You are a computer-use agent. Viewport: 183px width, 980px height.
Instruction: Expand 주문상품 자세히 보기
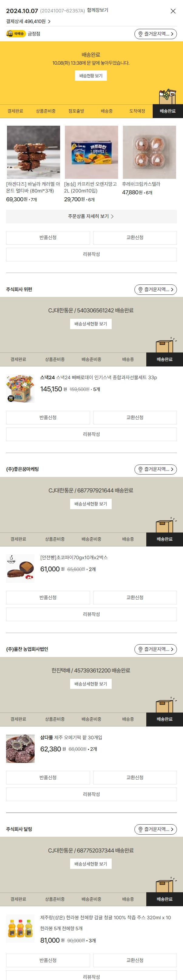[x=91, y=216]
